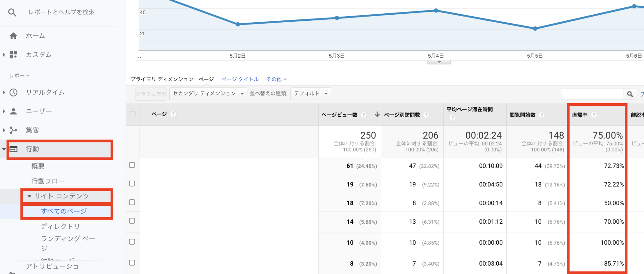Open アトリビューション section
The height and width of the screenshot is (274, 644).
click(x=52, y=266)
